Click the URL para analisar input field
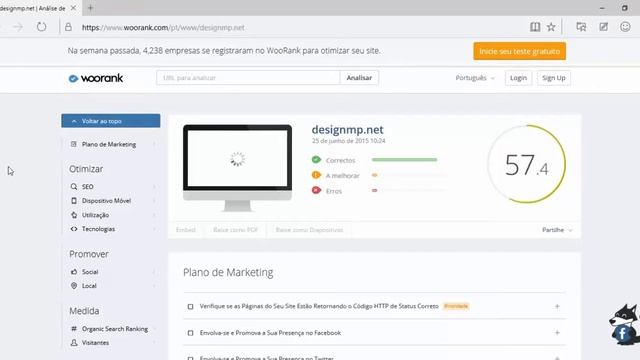Image resolution: width=640 pixels, height=360 pixels. (x=248, y=78)
